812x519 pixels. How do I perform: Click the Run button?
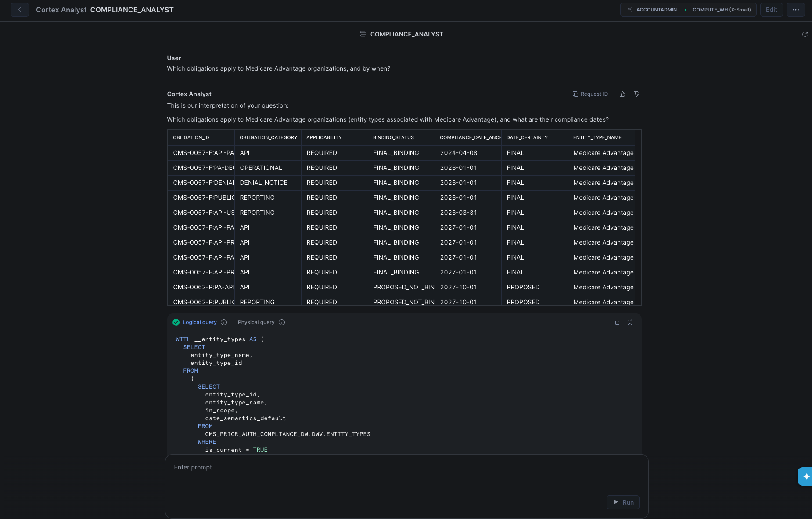pos(623,502)
